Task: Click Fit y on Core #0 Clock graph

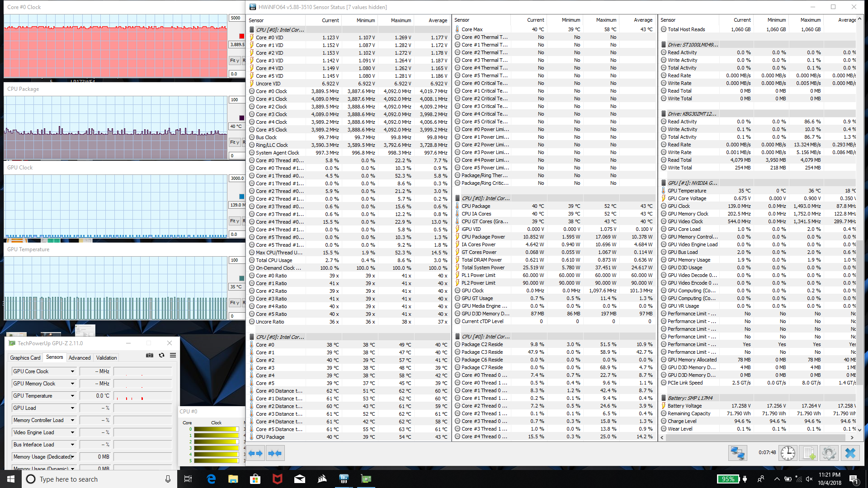Action: coord(234,61)
